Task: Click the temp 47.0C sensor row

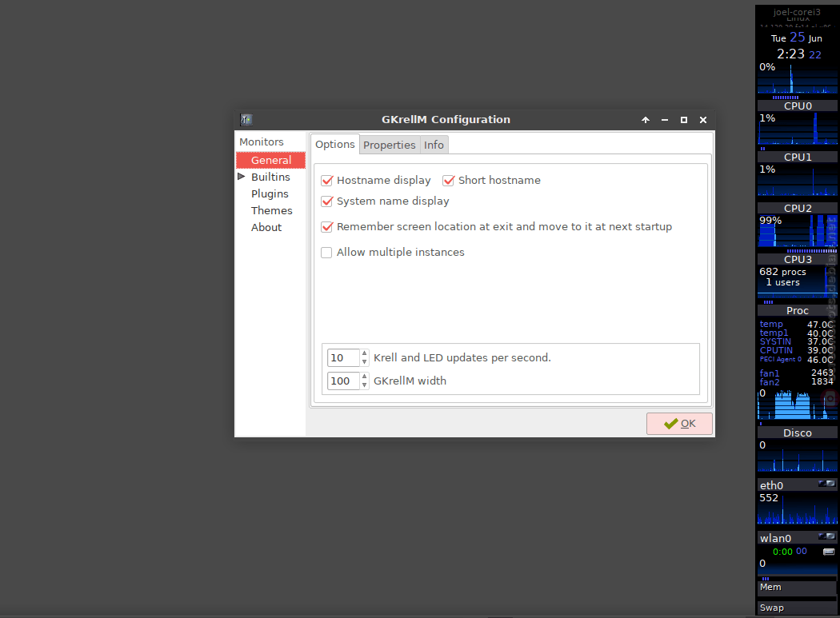Action: pyautogui.click(x=797, y=324)
